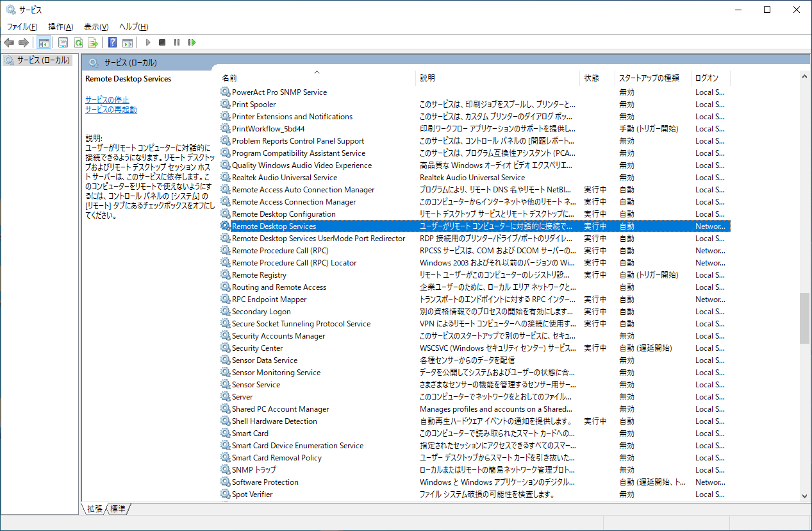Screen dimensions: 812x531
Task: Open the 操作(A) menu
Action: click(x=60, y=27)
